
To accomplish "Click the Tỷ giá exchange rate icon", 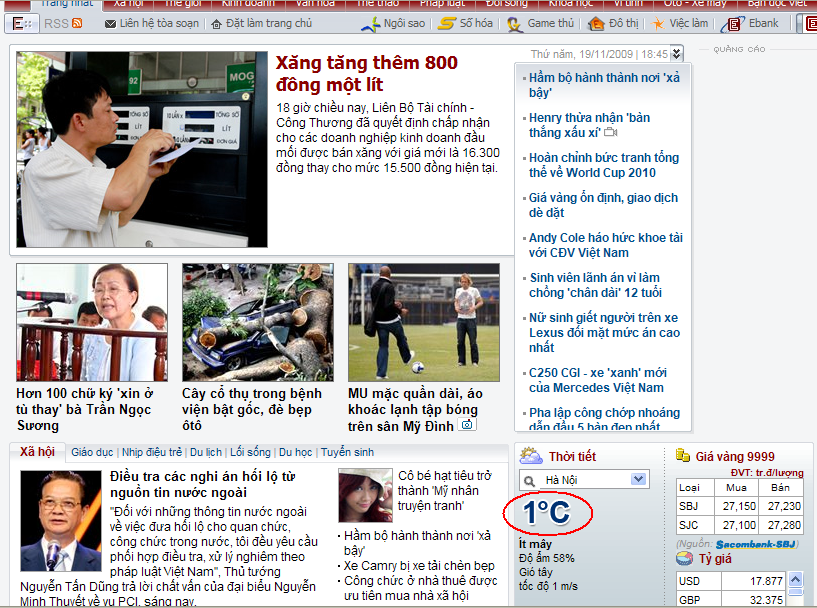I will pyautogui.click(x=685, y=559).
